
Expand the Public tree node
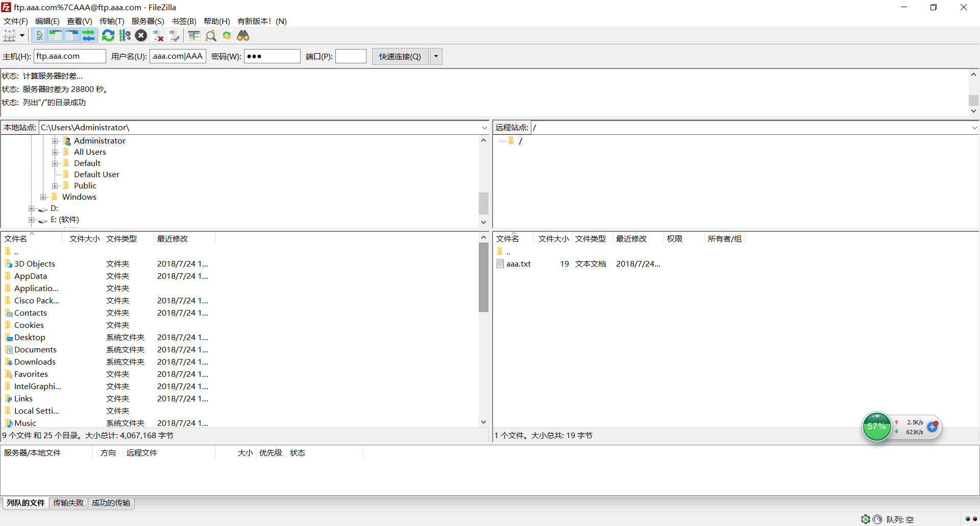pos(55,186)
